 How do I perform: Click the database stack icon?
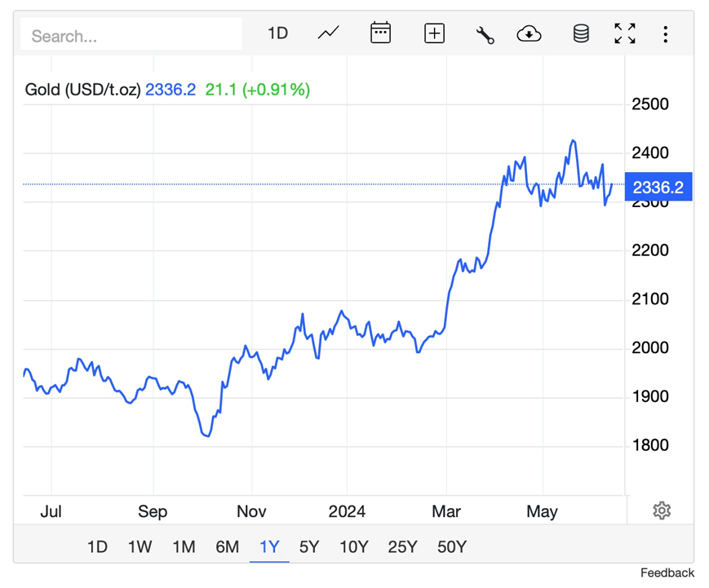coord(581,33)
